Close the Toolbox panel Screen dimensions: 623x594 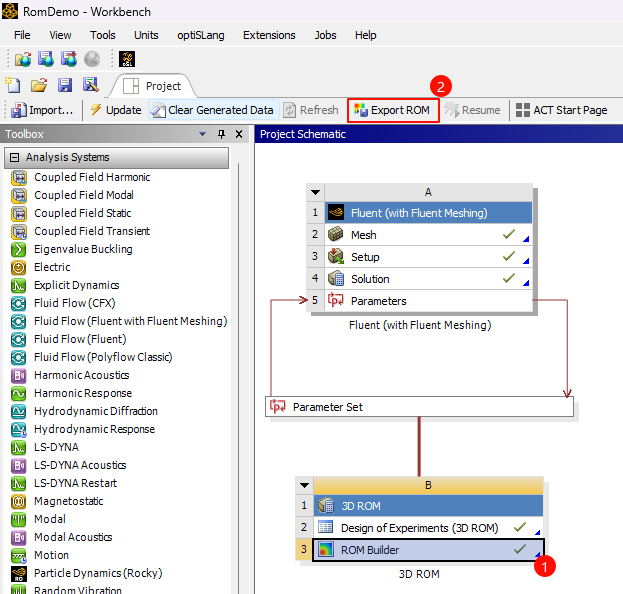click(x=239, y=134)
